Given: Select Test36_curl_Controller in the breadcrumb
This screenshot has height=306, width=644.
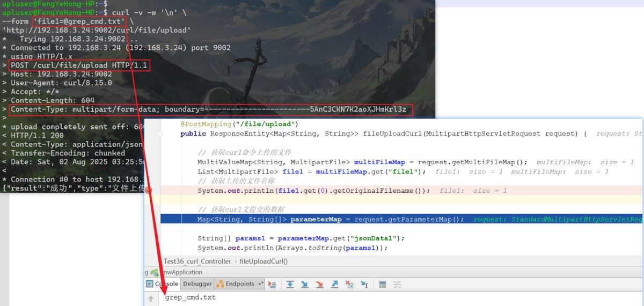Looking at the screenshot, I should [197, 261].
